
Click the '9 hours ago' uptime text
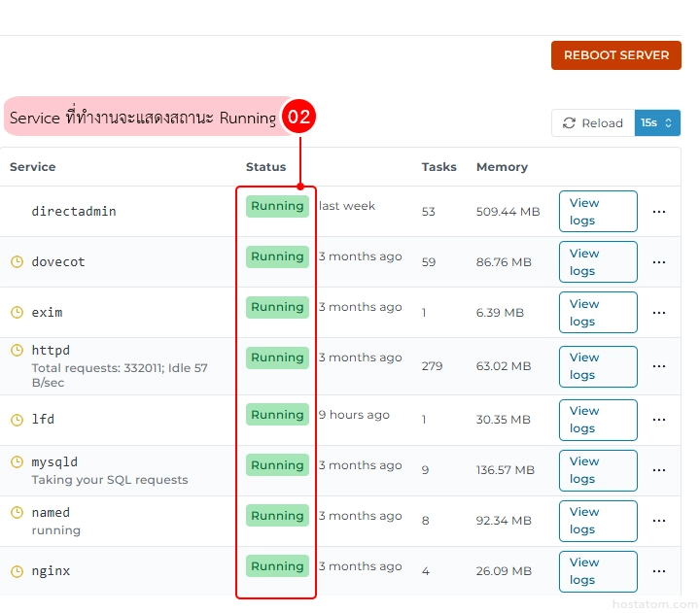tap(354, 415)
